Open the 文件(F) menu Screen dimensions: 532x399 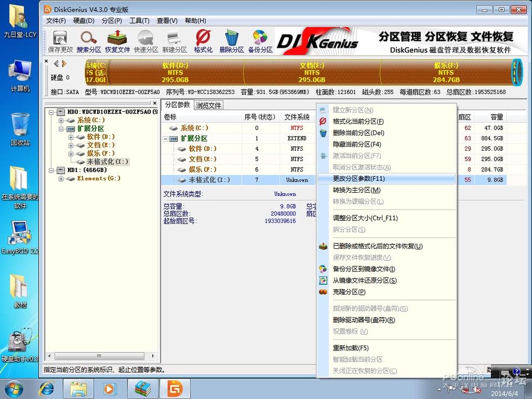[56, 21]
